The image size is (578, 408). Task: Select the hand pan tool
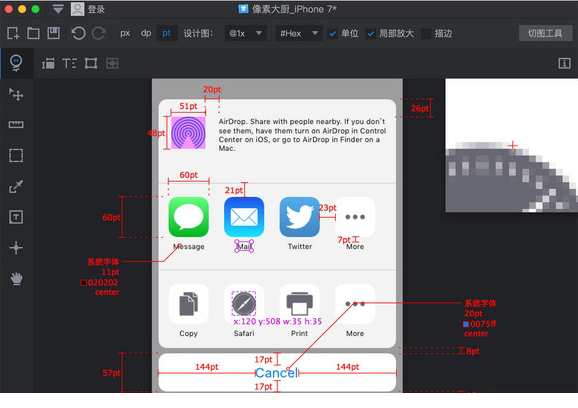(16, 278)
